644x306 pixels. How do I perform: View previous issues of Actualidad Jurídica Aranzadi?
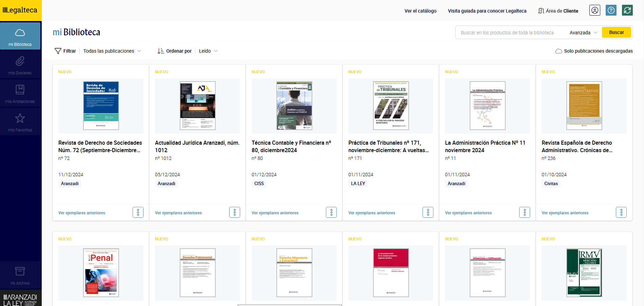click(178, 213)
